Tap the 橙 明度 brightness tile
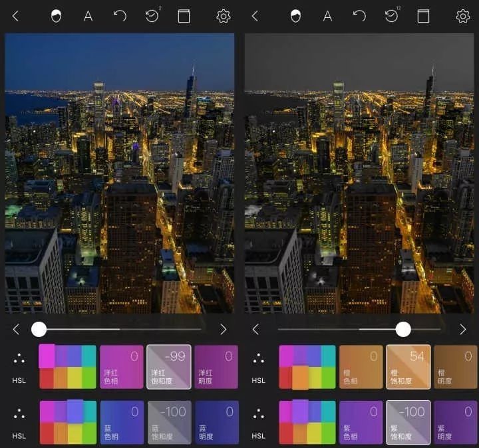This screenshot has width=479, height=448. pyautogui.click(x=456, y=366)
